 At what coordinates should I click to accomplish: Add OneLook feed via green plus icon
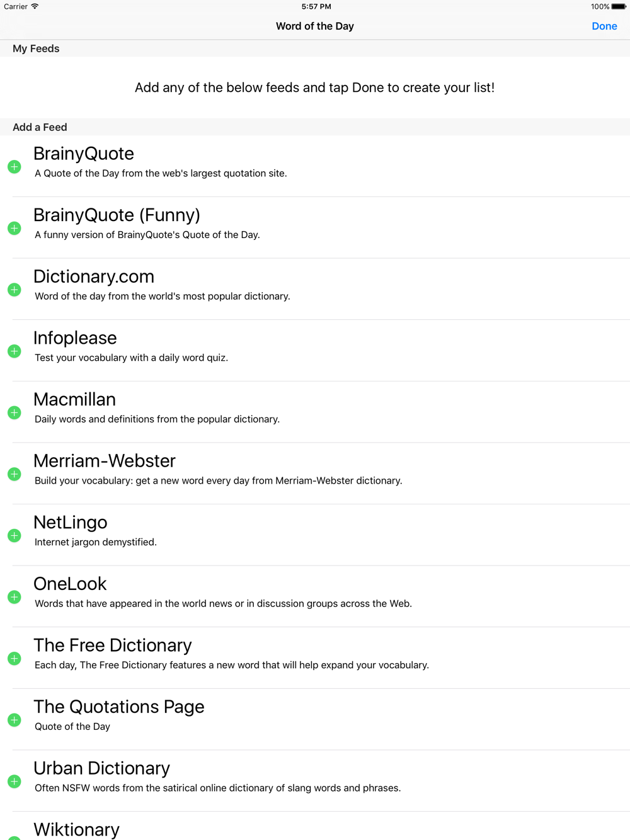(x=14, y=597)
